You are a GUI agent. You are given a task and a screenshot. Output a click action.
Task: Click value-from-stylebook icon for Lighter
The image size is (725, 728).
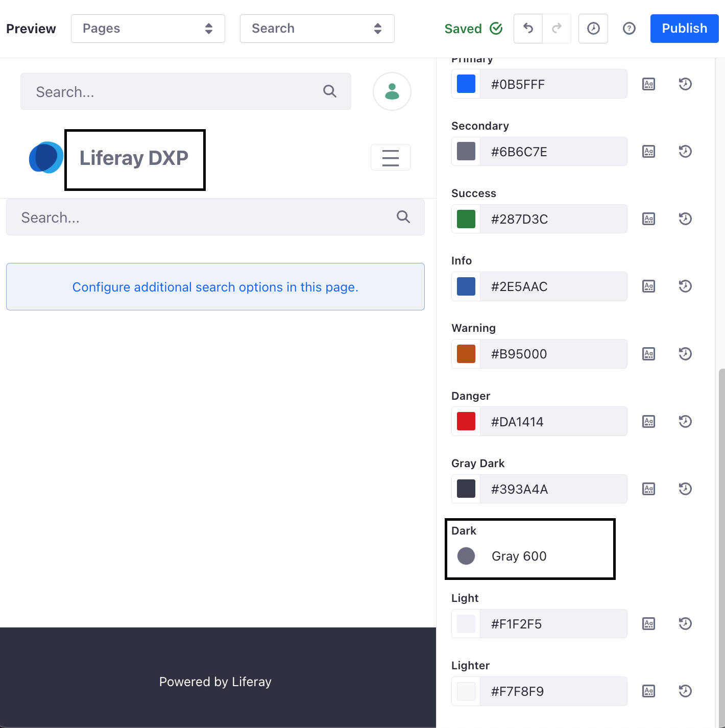click(648, 691)
